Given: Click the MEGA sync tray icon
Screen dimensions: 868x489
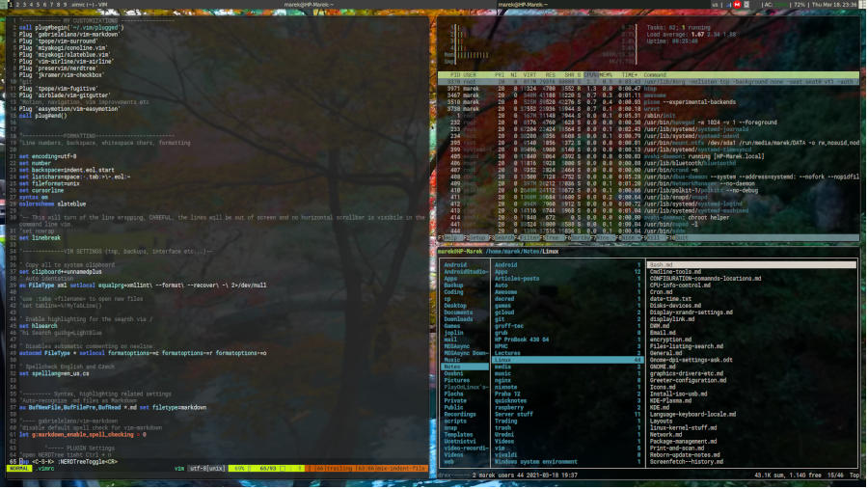Looking at the screenshot, I should [737, 4].
